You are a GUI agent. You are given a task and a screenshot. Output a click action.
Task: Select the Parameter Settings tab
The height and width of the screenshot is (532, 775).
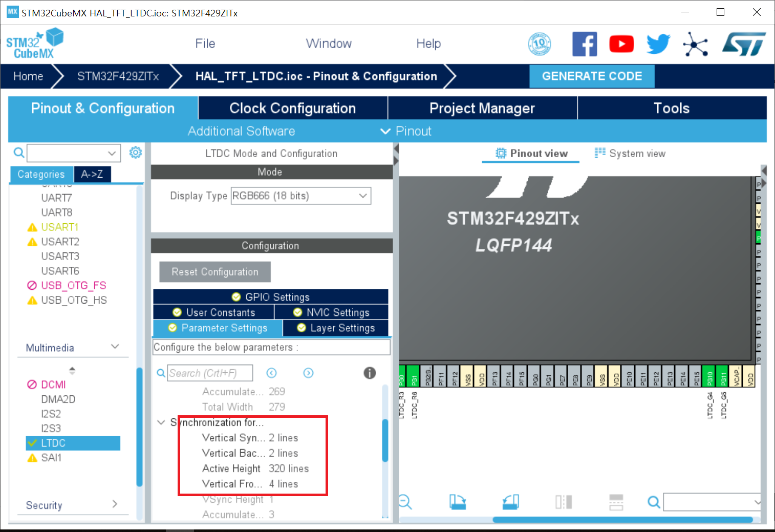[218, 328]
